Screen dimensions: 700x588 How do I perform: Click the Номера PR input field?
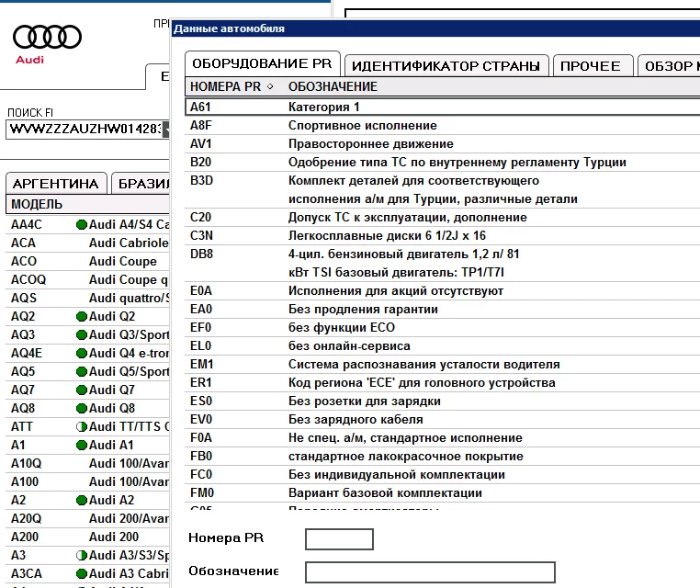tap(339, 539)
